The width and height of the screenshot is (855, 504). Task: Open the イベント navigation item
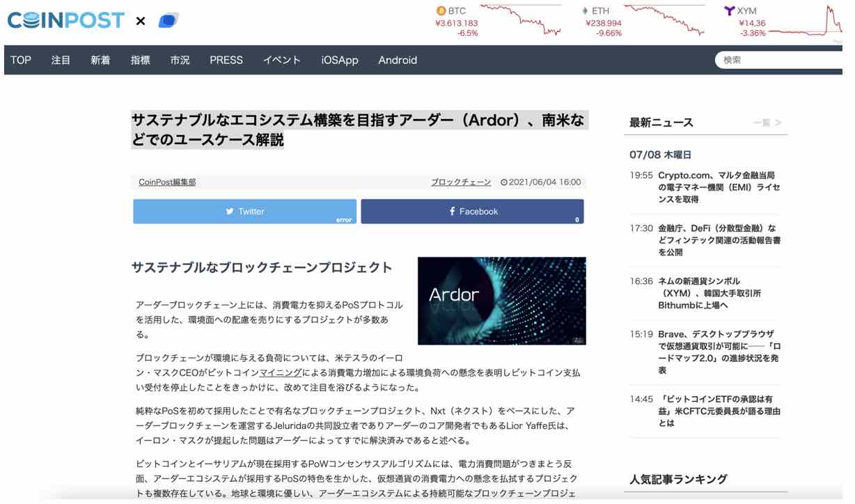point(282,60)
